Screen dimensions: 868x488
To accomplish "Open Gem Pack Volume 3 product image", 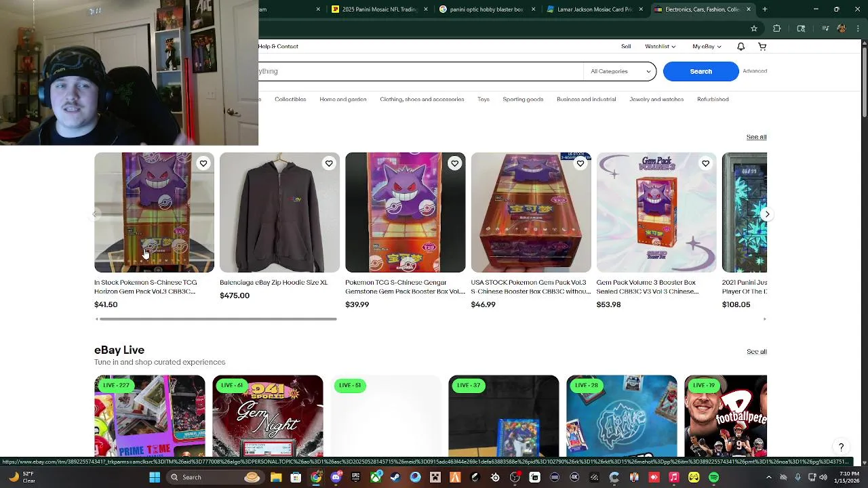I will [656, 212].
